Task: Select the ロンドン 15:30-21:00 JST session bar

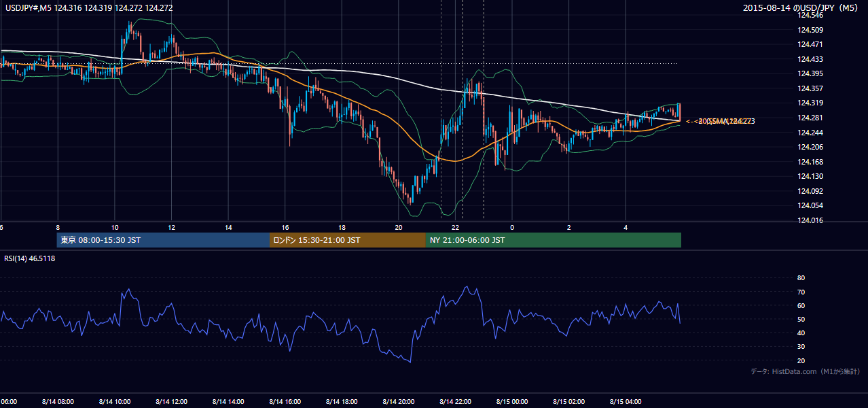Action: (x=348, y=240)
